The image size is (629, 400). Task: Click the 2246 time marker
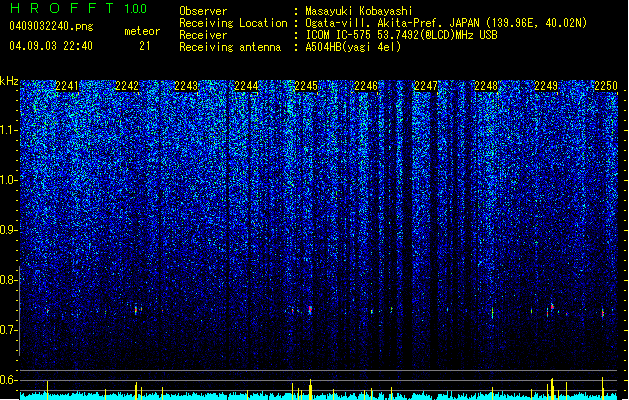click(x=366, y=86)
